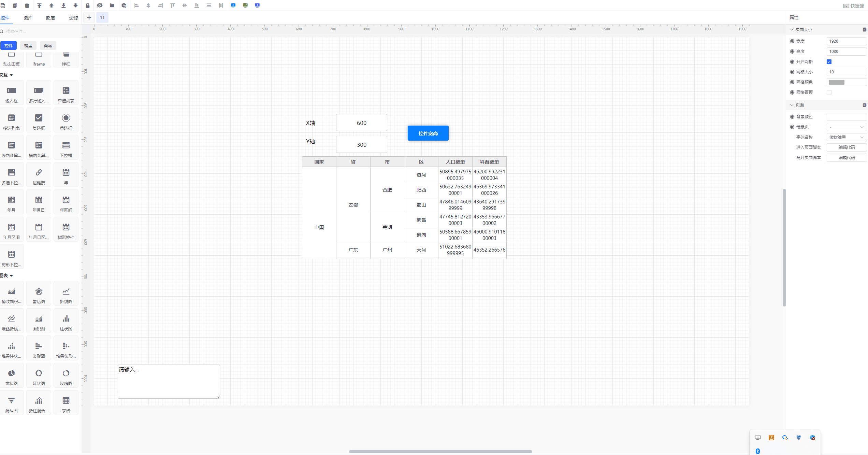The image size is (868, 455).
Task: Select the 饼状图 pie chart widget
Action: coord(11,376)
